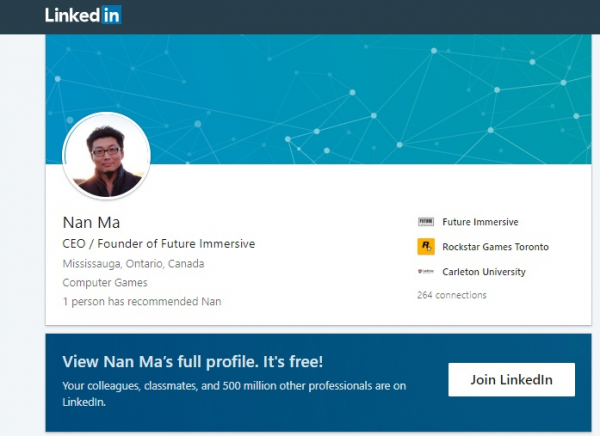Open Nan Ma's round profile photo

tap(106, 155)
